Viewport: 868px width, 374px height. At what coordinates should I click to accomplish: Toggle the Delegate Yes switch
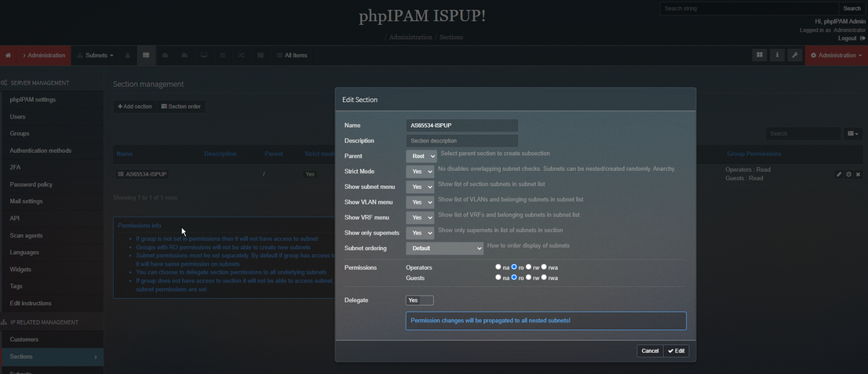[x=420, y=300]
